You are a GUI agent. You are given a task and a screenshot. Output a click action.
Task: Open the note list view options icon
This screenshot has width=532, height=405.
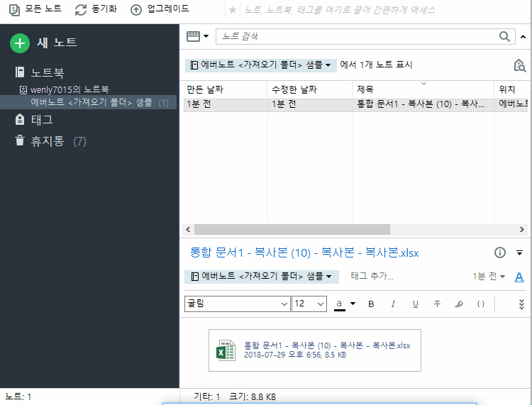193,36
